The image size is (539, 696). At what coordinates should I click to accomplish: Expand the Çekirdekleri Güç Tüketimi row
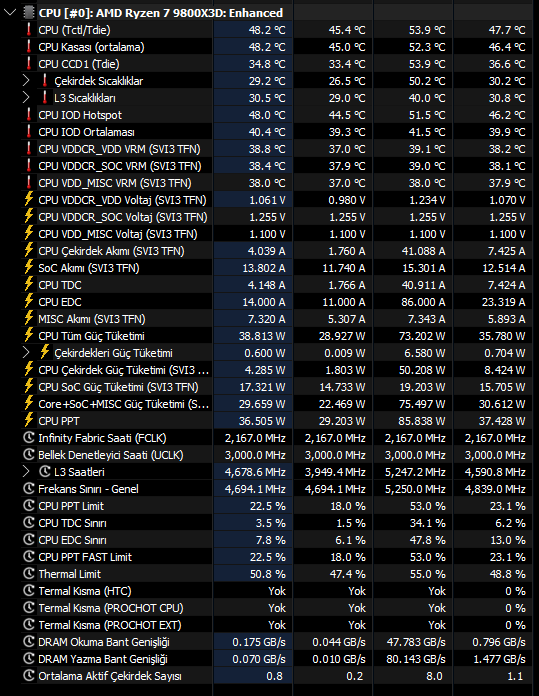26,353
